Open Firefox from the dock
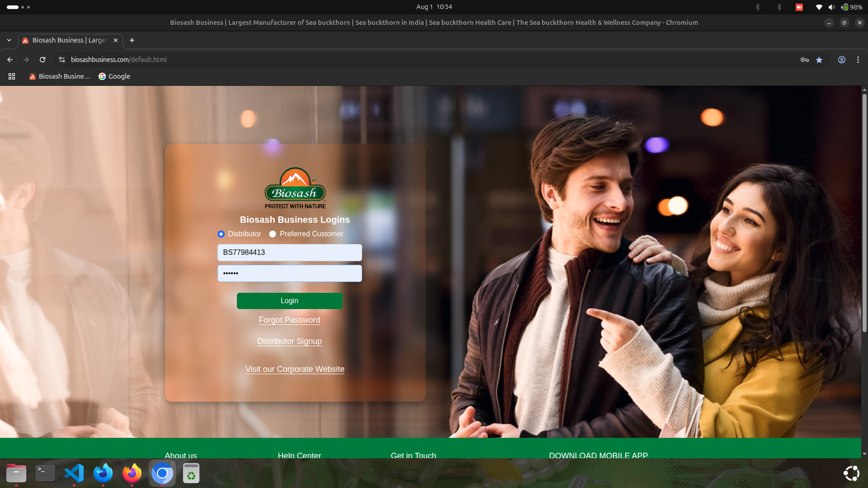The image size is (868, 488). [x=132, y=473]
